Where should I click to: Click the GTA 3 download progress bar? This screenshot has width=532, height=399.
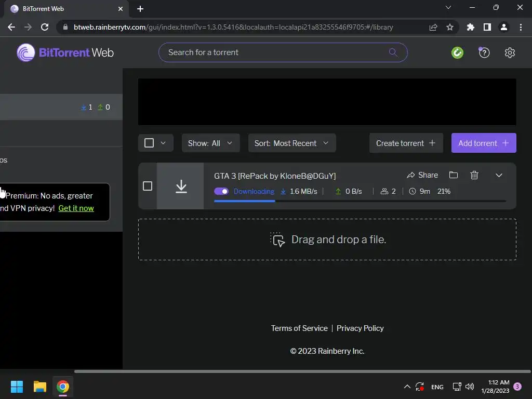(x=360, y=201)
